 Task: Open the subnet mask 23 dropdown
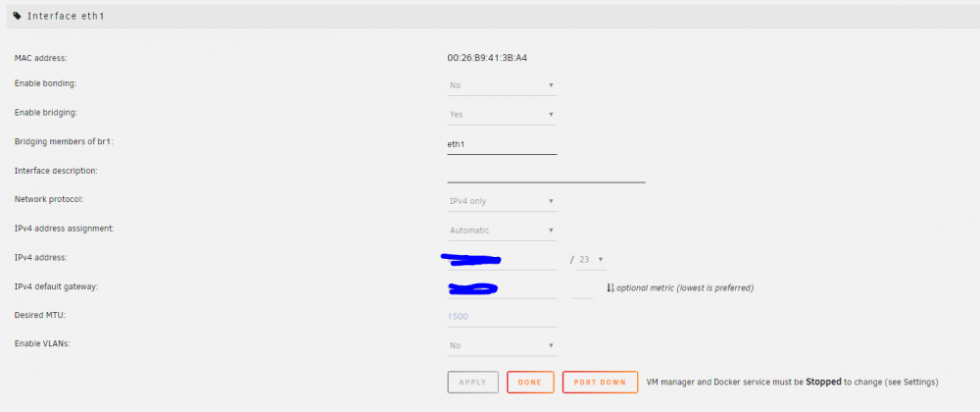pyautogui.click(x=591, y=259)
